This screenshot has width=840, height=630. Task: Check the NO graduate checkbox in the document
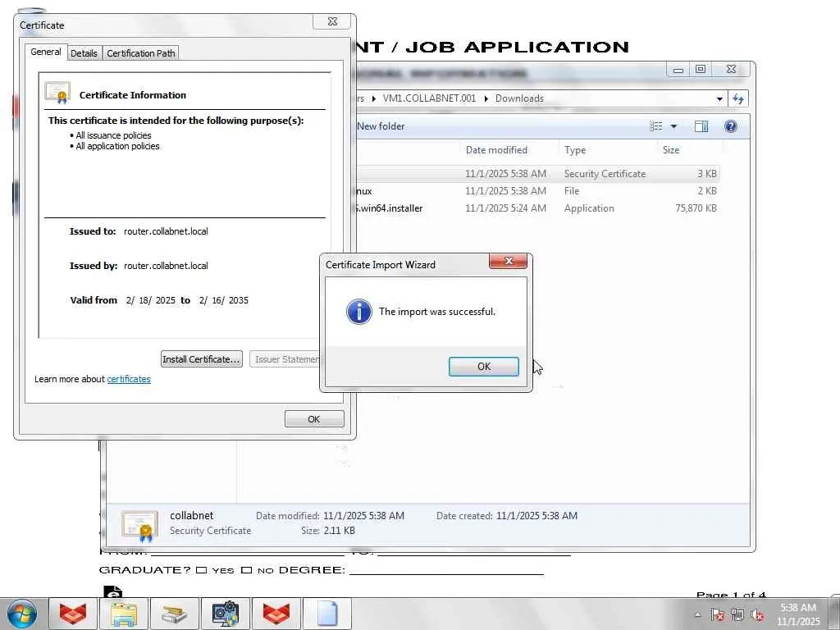(246, 570)
